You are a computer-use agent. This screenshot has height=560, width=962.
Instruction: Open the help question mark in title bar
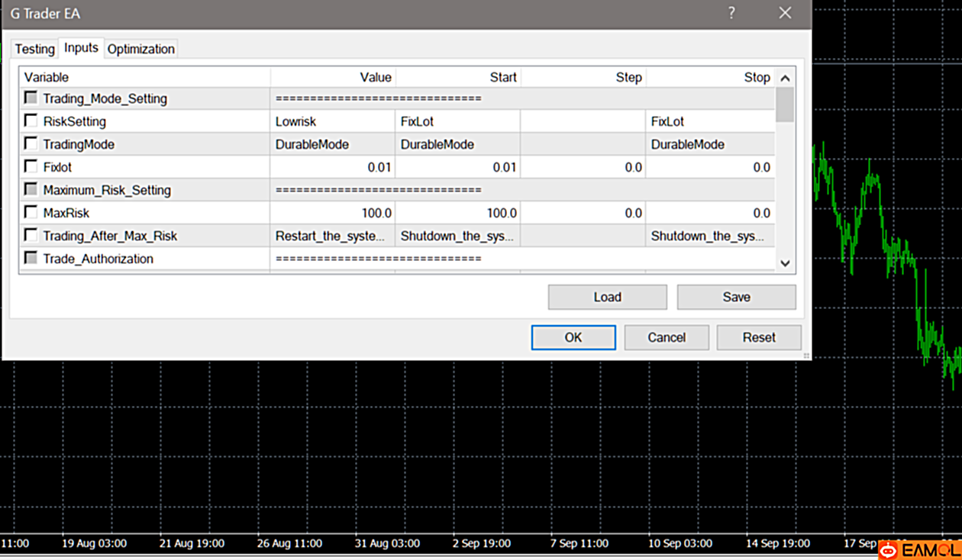click(731, 13)
